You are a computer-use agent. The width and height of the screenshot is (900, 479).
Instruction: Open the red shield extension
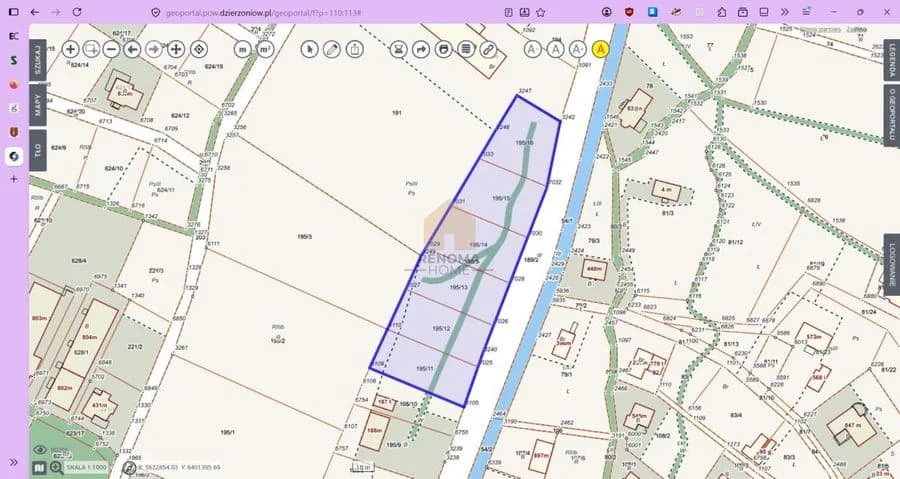pos(629,12)
